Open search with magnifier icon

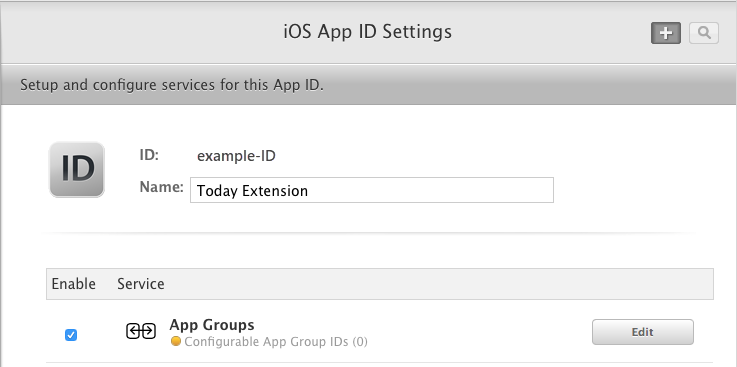click(x=704, y=33)
